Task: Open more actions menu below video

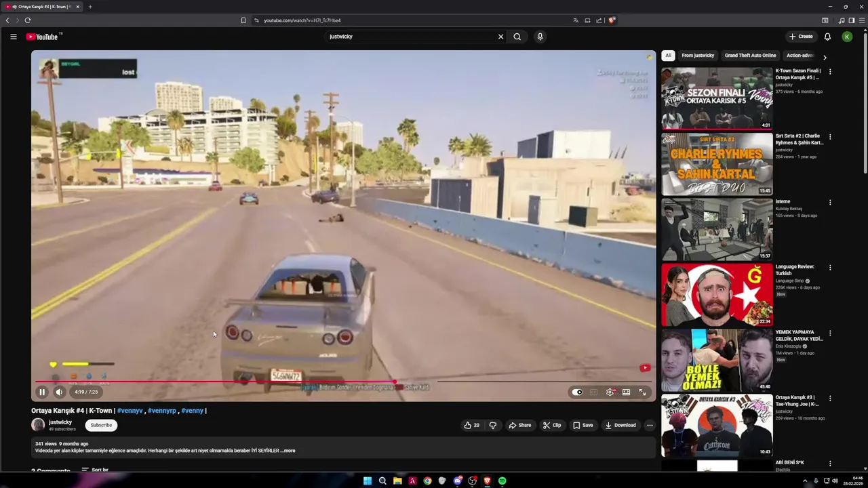Action: pyautogui.click(x=650, y=425)
